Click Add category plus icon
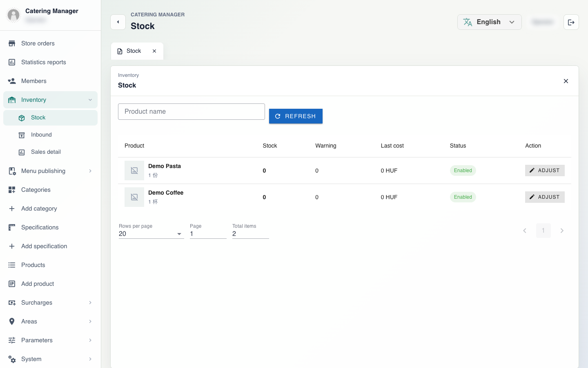Screen dimensions: 588x368 12,209
